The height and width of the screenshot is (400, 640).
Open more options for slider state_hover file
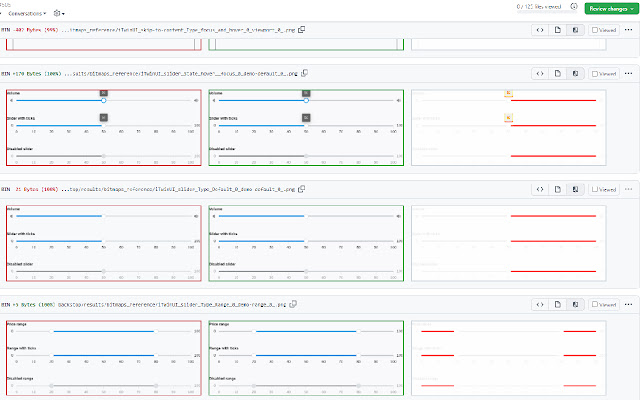[629, 73]
